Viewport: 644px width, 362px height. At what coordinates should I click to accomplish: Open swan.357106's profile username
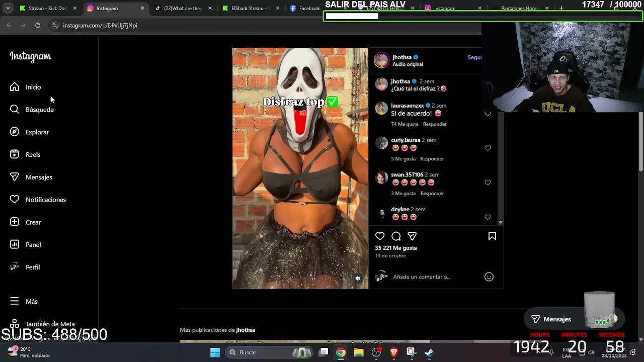point(407,175)
